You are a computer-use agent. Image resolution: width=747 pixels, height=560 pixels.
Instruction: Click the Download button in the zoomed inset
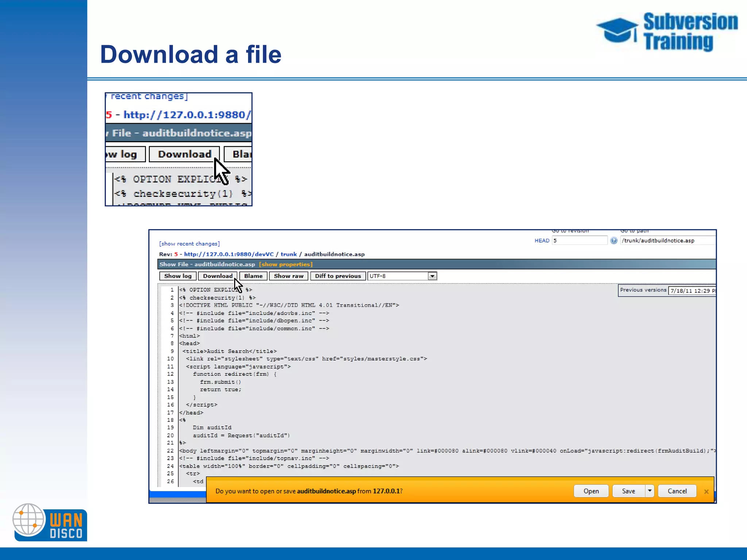[x=184, y=154]
